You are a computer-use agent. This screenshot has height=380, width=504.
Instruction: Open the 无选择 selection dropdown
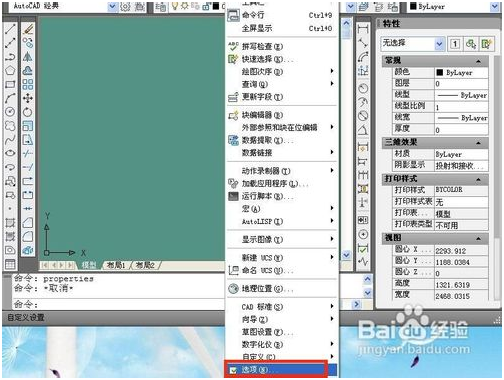pyautogui.click(x=439, y=44)
